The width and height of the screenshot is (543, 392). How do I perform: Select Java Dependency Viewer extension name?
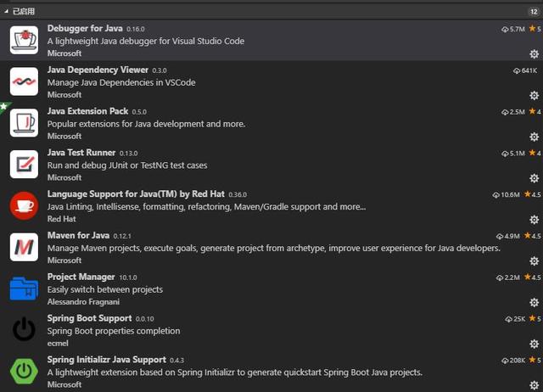(x=98, y=70)
